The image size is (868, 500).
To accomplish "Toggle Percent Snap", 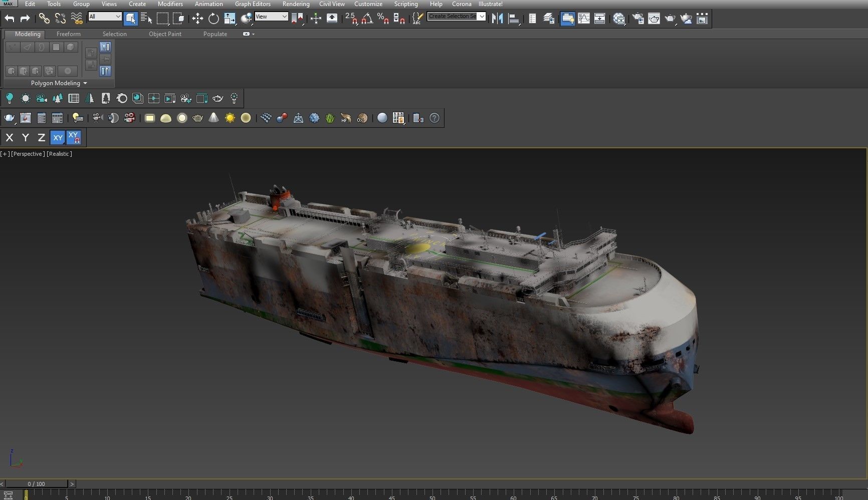I will (x=383, y=19).
